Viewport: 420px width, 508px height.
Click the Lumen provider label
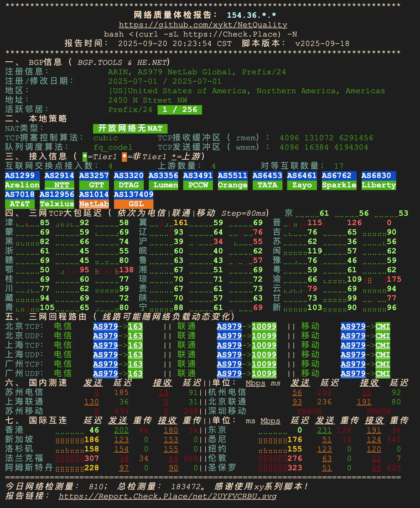[163, 185]
